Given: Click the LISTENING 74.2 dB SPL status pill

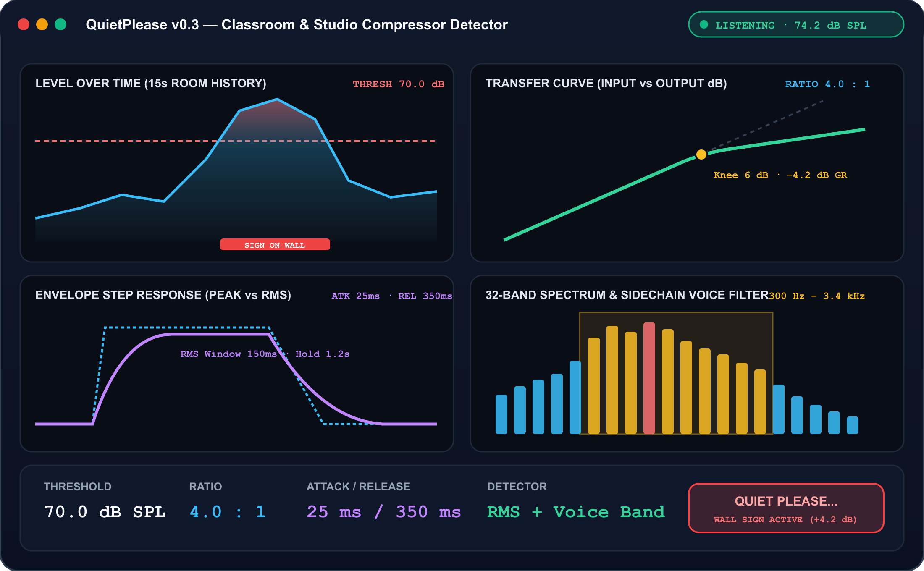Looking at the screenshot, I should [796, 25].
